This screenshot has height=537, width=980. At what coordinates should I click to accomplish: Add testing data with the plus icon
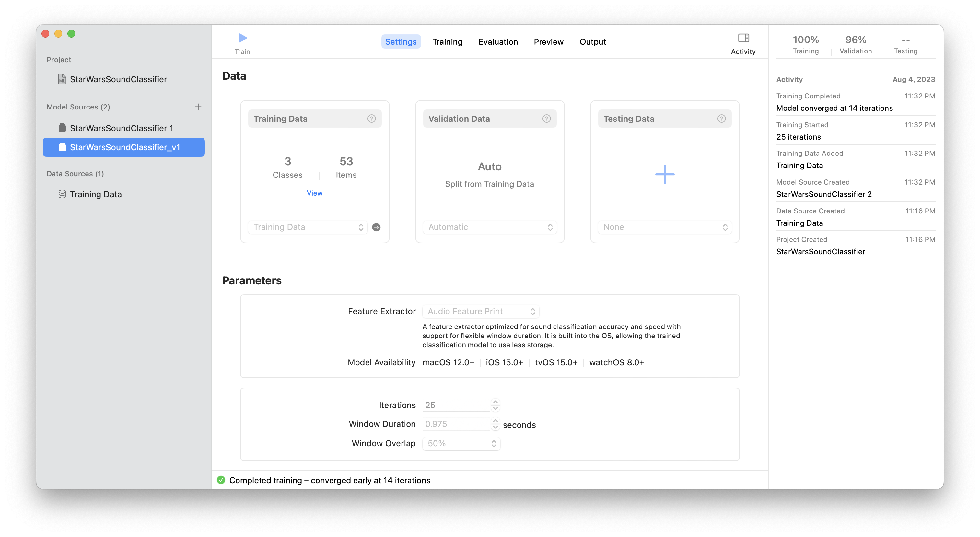coord(664,174)
